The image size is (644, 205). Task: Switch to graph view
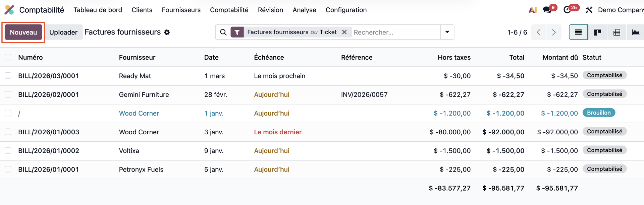coord(635,32)
